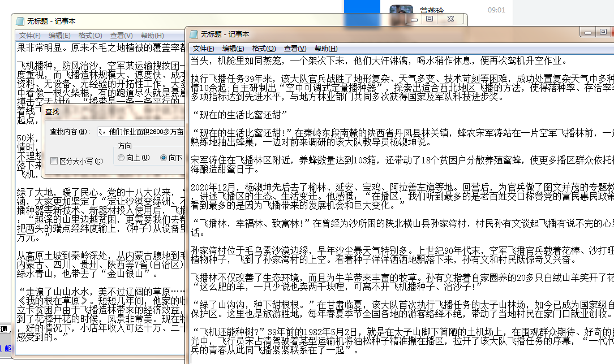Click the Notepad icon in the background window title bar
Image resolution: width=614 pixels, height=364 pixels.
(x=20, y=21)
